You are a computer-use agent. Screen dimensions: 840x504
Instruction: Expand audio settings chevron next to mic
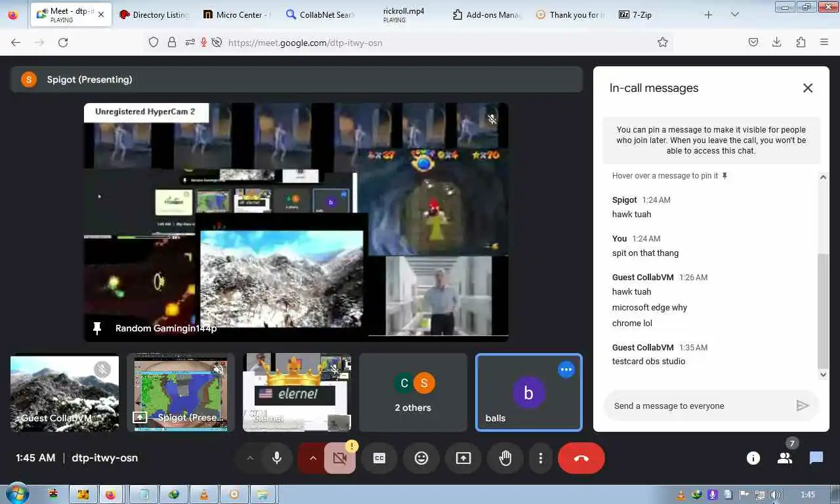coord(249,458)
